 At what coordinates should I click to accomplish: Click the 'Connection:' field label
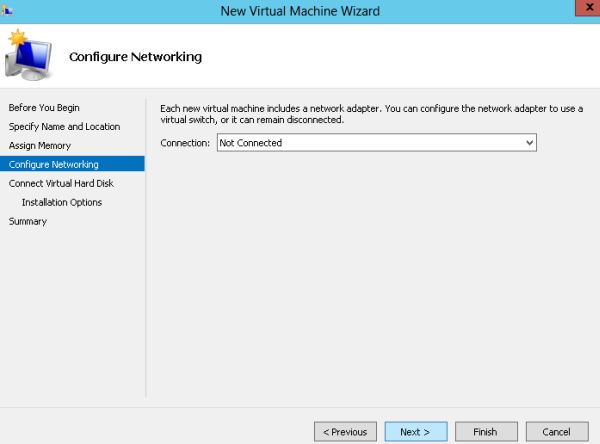click(187, 143)
